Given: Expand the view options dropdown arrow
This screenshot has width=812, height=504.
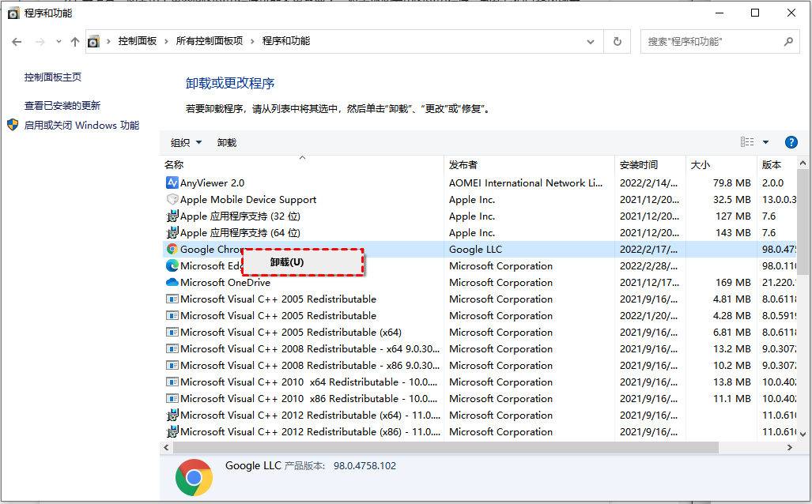Looking at the screenshot, I should tap(765, 142).
